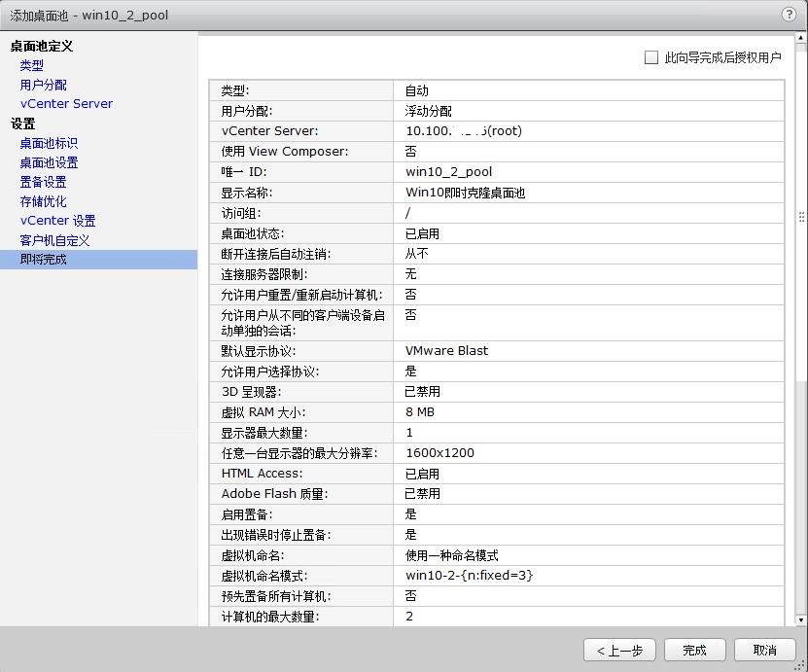Image resolution: width=808 pixels, height=672 pixels.
Task: Click the 桌面池定义 section header
Action: tap(43, 46)
